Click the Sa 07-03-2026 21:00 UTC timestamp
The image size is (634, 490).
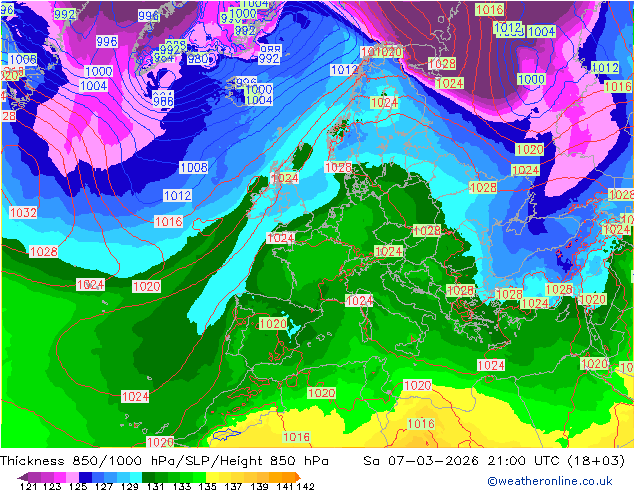pyautogui.click(x=494, y=460)
